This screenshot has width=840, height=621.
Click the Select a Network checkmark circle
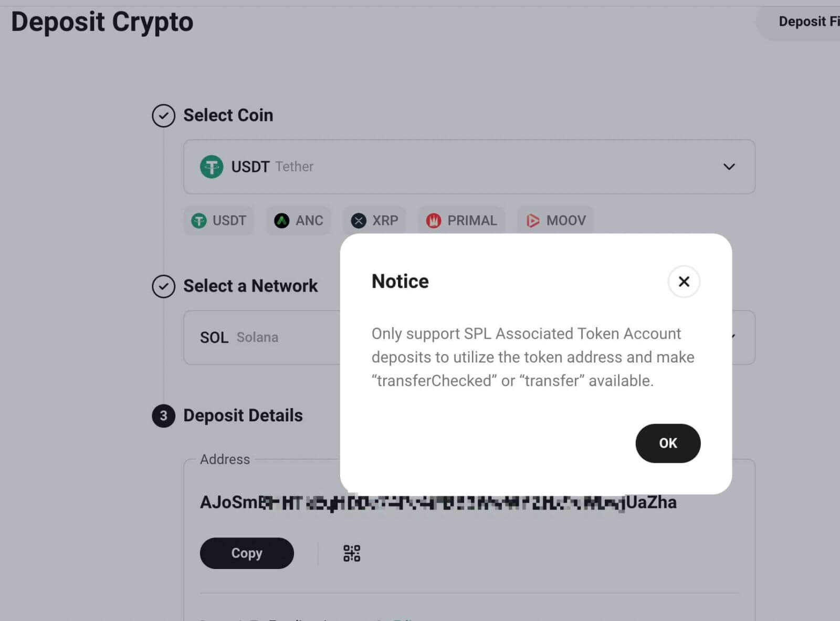point(163,286)
